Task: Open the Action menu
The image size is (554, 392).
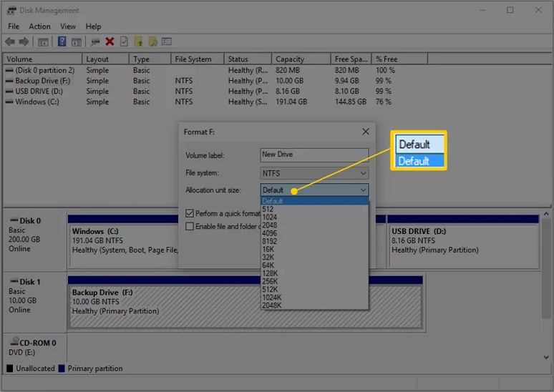Action: pos(39,26)
